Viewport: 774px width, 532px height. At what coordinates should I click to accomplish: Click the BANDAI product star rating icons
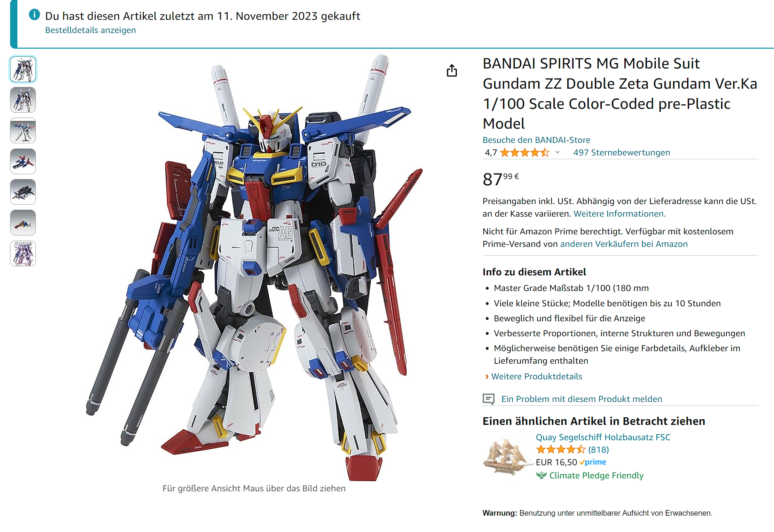coord(525,152)
